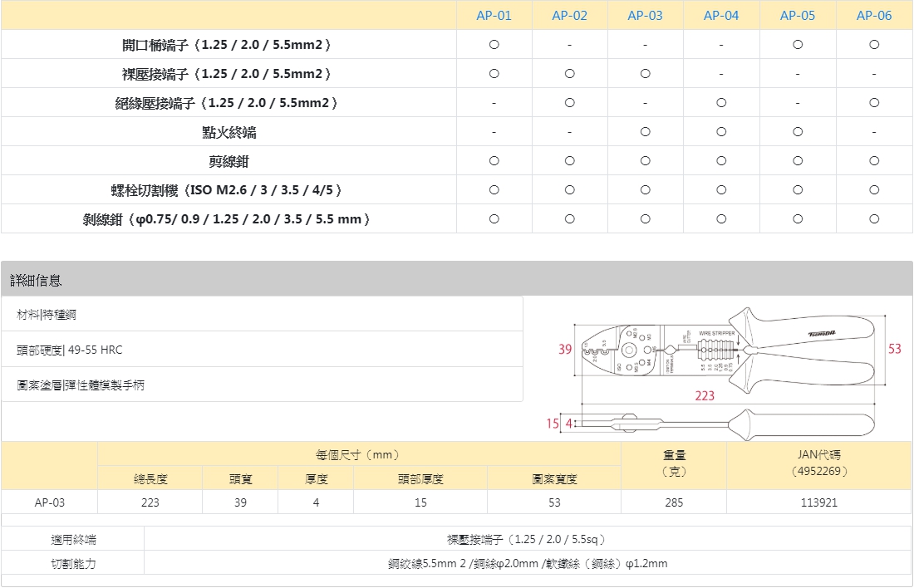The image size is (914, 588).
Task: Click the 頭部厚度 column header
Action: coord(420,479)
